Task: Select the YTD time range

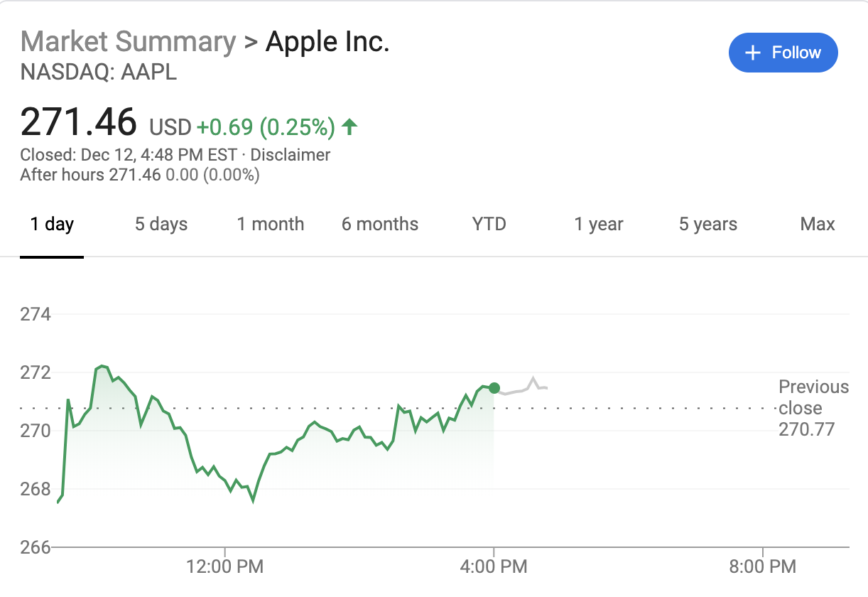Action: pyautogui.click(x=489, y=224)
